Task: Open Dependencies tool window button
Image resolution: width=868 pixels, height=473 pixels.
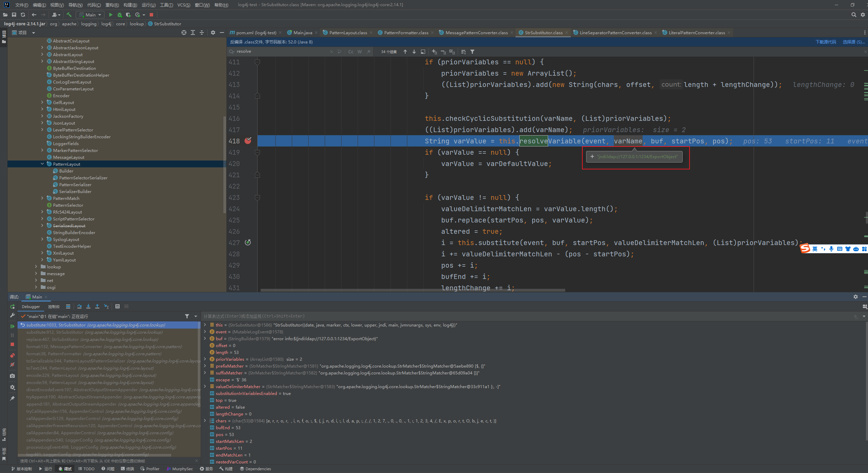Action: 255,469
